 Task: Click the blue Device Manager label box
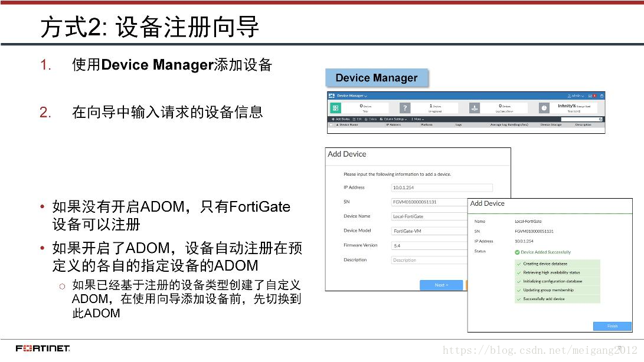[x=377, y=78]
